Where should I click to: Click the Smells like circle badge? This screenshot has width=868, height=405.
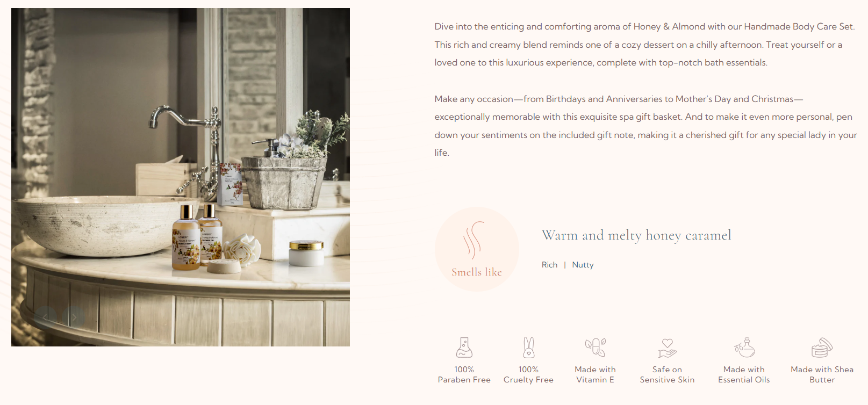(477, 249)
